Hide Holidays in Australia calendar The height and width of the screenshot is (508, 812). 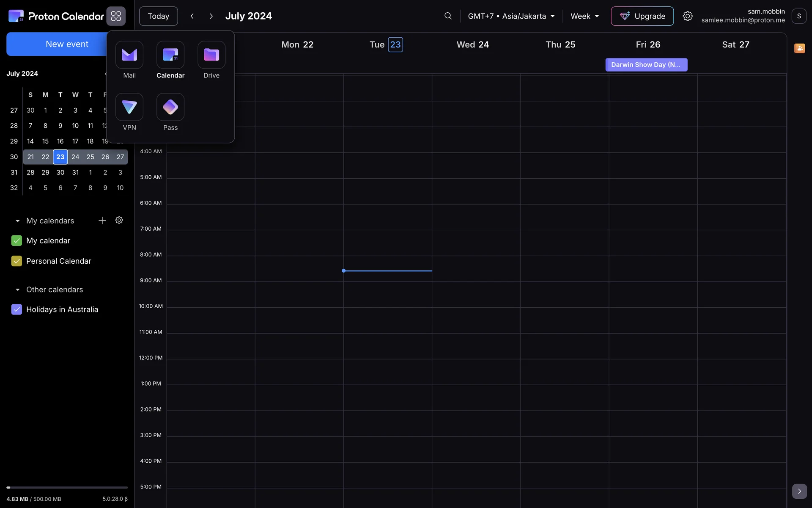point(16,309)
